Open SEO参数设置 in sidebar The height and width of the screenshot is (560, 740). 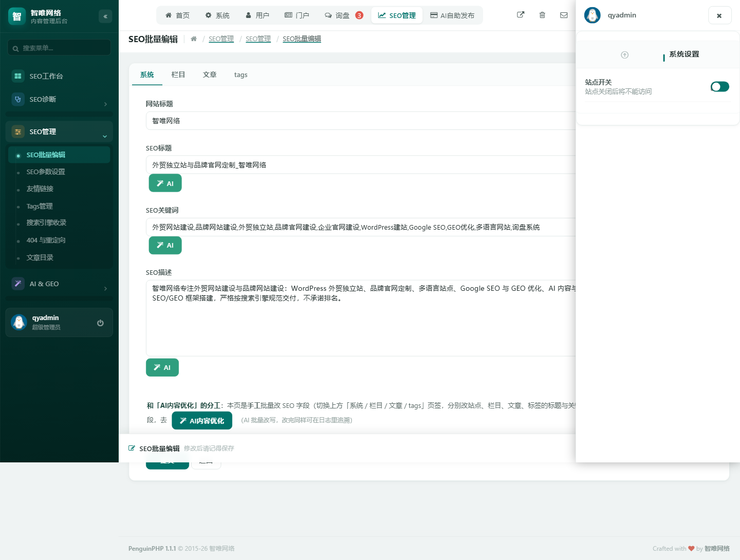[59, 172]
